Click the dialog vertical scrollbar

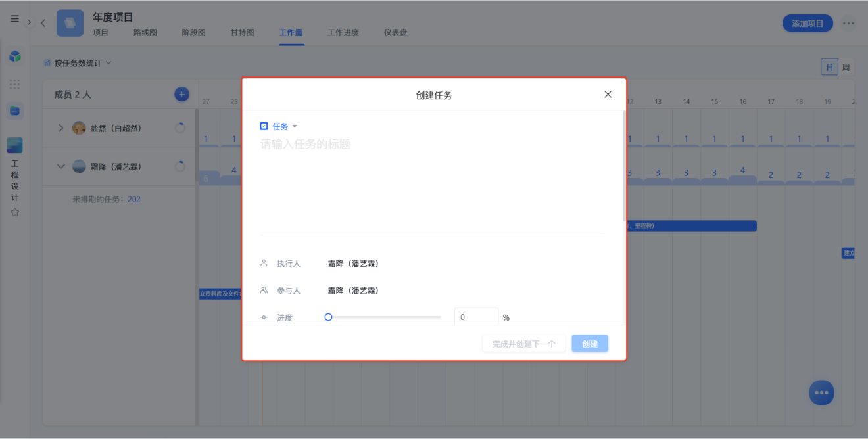pyautogui.click(x=624, y=166)
